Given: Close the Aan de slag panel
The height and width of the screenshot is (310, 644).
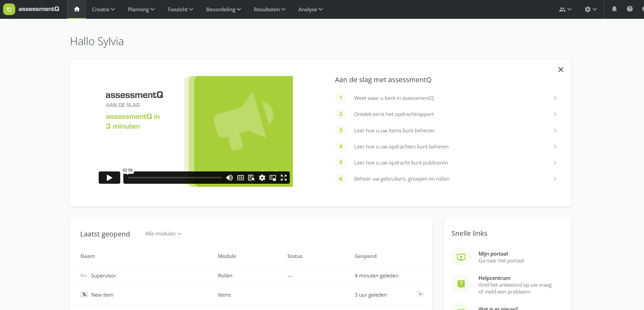Looking at the screenshot, I should (561, 69).
